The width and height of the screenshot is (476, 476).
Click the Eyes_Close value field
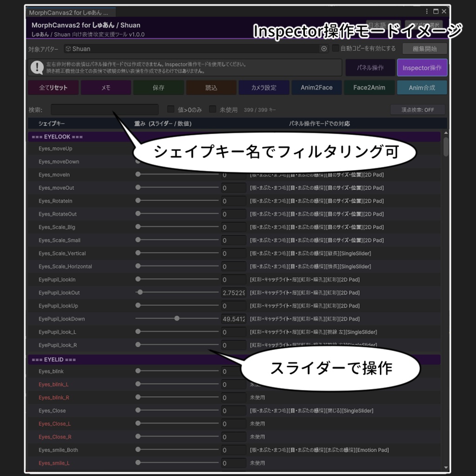tap(233, 410)
